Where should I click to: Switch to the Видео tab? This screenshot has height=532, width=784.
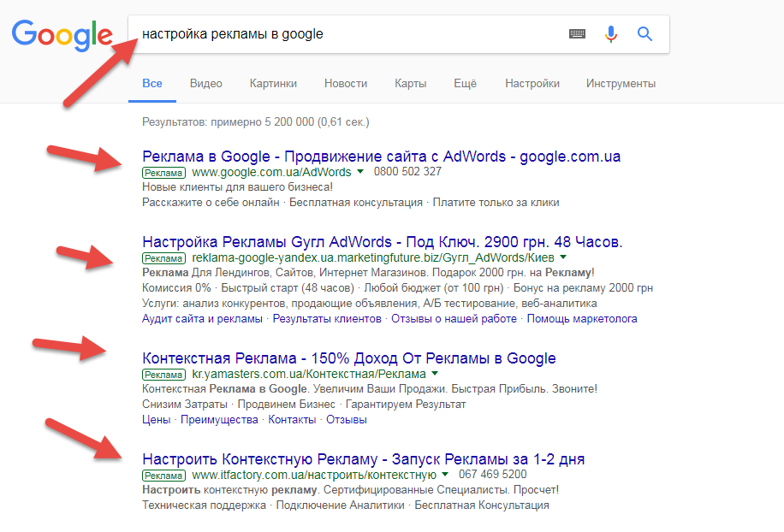click(206, 84)
